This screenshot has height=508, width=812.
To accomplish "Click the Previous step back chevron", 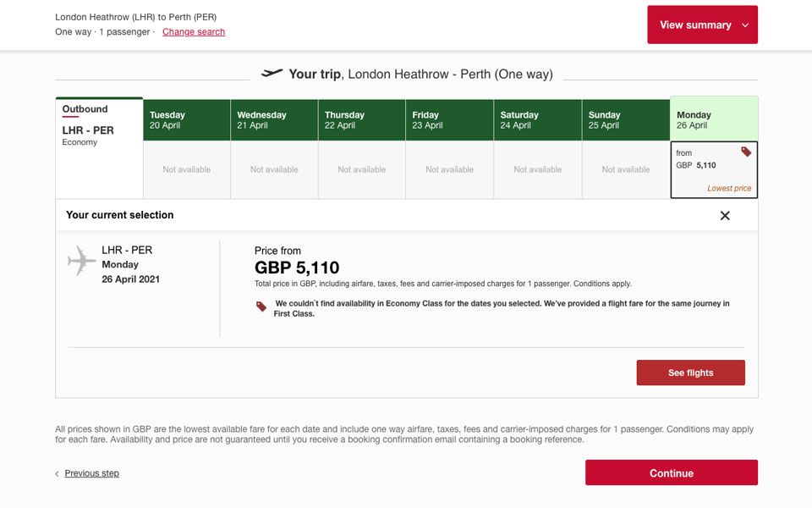I will coord(58,474).
